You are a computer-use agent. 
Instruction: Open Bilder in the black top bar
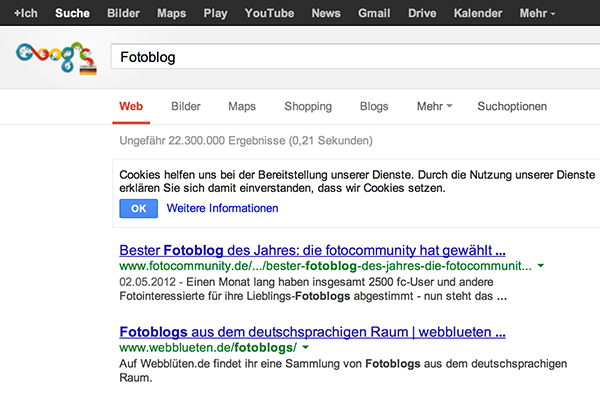(x=123, y=13)
